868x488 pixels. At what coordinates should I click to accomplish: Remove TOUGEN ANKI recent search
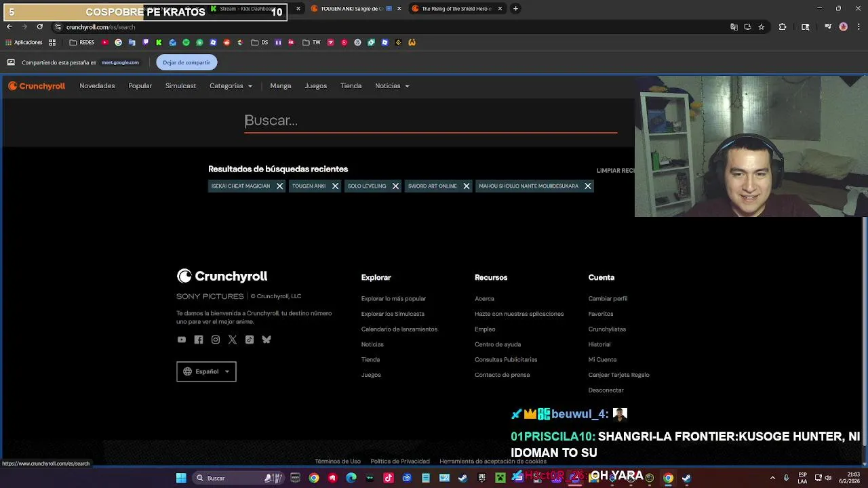[335, 186]
